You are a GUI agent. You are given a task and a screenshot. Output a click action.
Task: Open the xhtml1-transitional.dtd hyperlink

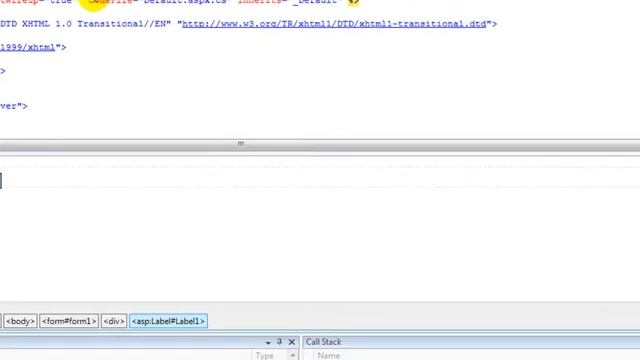point(334,24)
